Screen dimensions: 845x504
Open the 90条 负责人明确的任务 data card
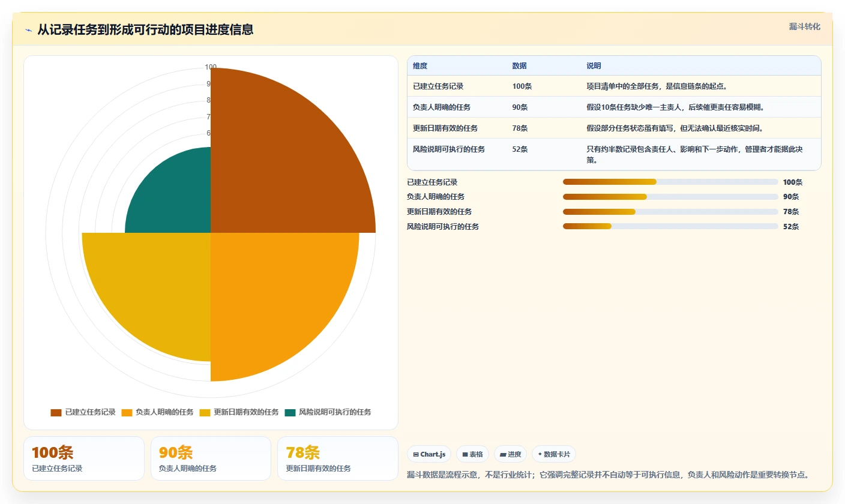[x=211, y=458]
